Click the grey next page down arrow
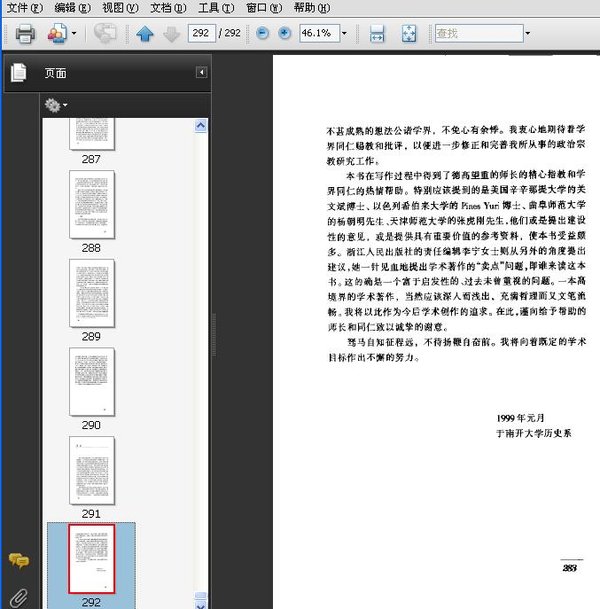This screenshot has width=600, height=609. click(x=171, y=34)
